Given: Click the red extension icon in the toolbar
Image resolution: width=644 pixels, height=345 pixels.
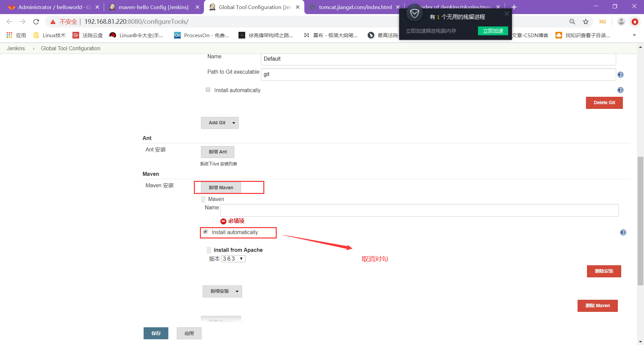Looking at the screenshot, I should pos(635,22).
